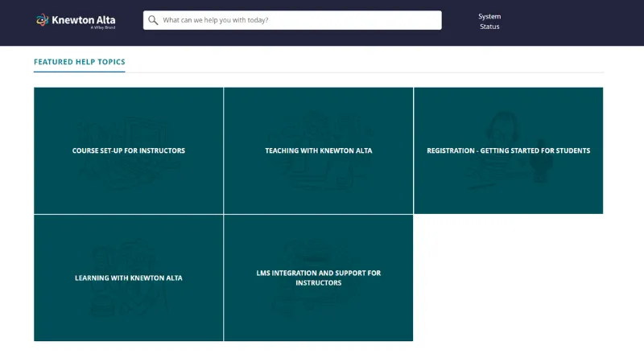Focus the 'What can we help you with today?' search box
This screenshot has width=644, height=362.
point(298,20)
